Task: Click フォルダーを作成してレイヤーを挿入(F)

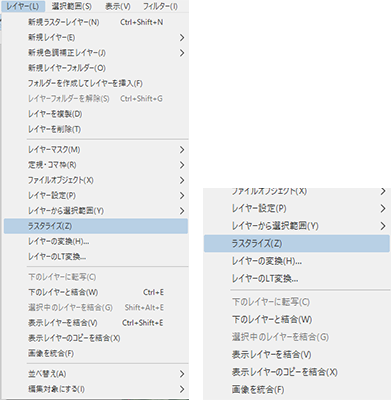Action: [96, 83]
